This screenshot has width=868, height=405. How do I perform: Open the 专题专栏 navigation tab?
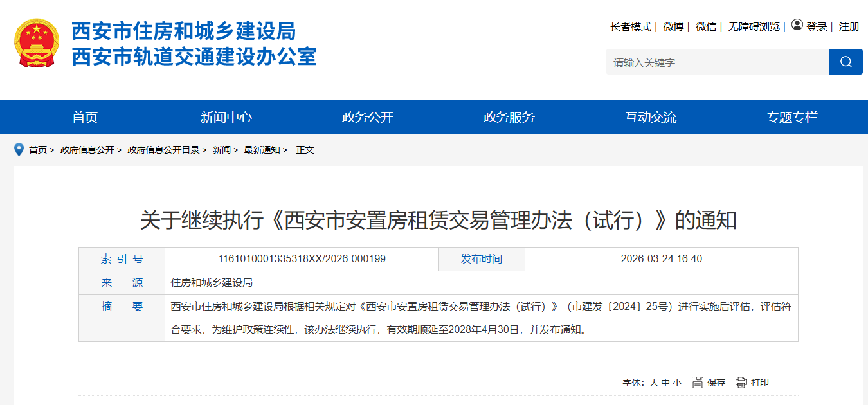(x=791, y=117)
